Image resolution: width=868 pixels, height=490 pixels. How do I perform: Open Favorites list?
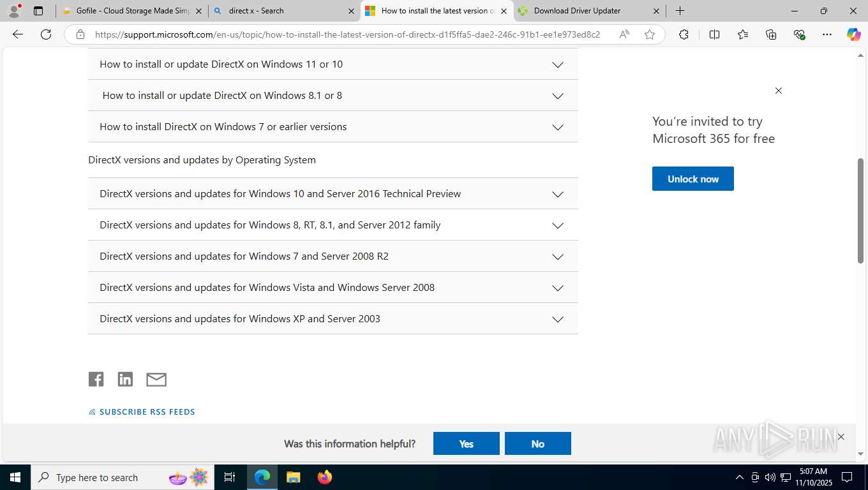click(743, 34)
